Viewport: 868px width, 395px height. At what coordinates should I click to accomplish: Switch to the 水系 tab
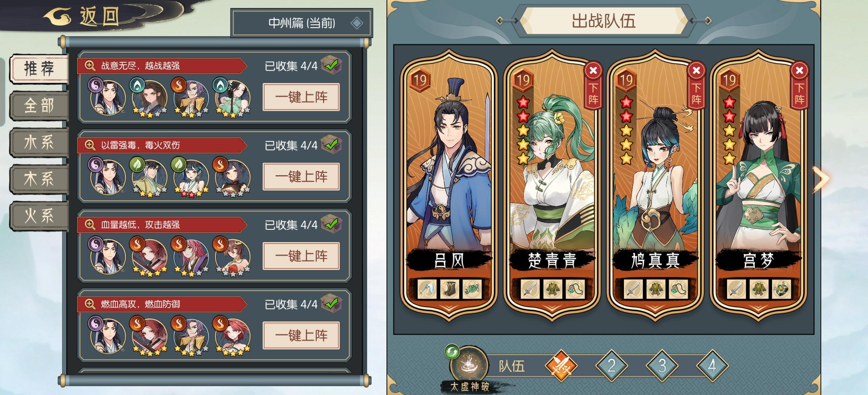[x=39, y=142]
